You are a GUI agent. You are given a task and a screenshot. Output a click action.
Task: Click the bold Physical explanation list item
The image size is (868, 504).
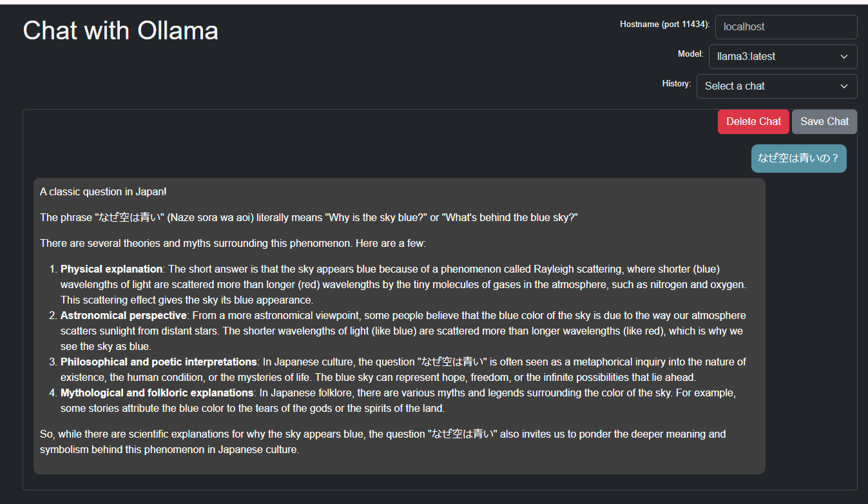coord(111,269)
